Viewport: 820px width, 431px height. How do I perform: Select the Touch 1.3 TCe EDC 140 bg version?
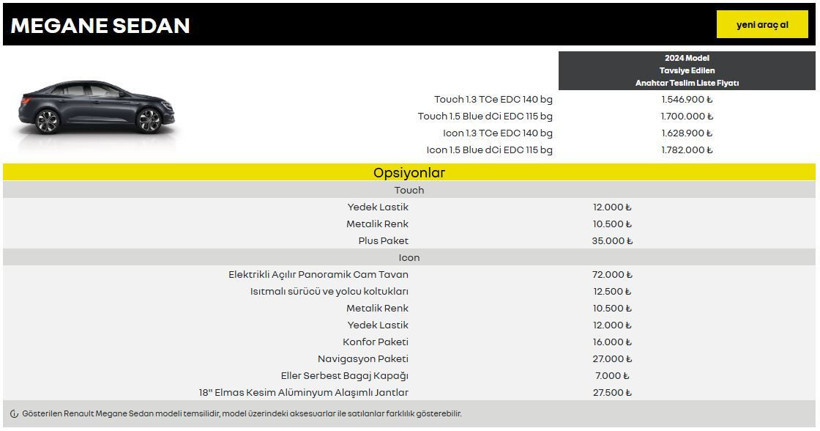pyautogui.click(x=493, y=100)
